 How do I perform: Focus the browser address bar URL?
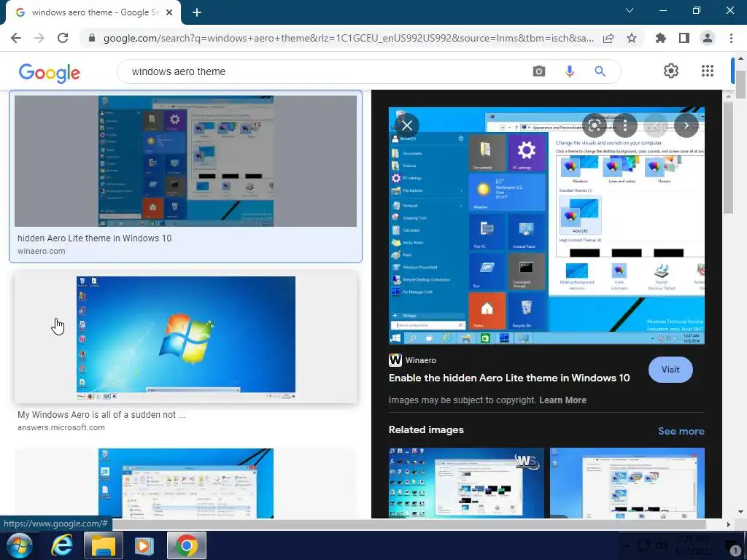[348, 38]
